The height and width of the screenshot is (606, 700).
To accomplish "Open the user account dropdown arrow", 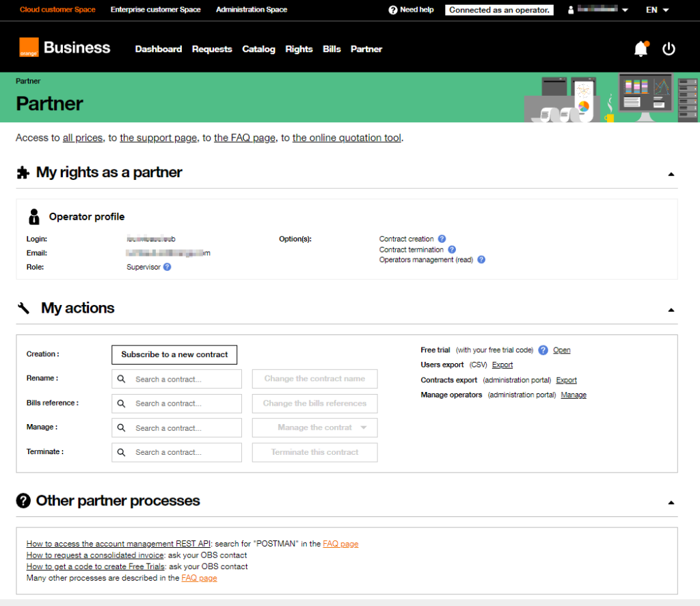I will click(x=625, y=10).
